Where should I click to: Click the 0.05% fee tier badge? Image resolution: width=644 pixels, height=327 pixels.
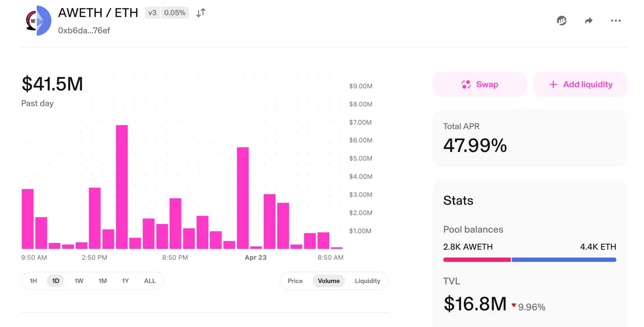175,13
